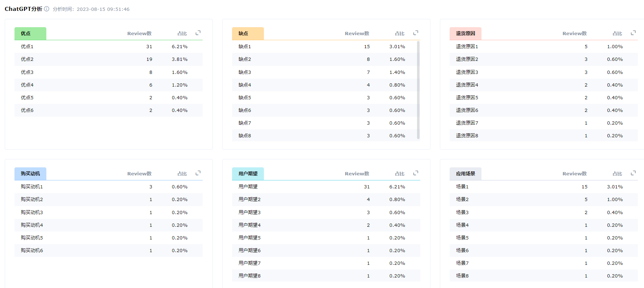
Task: Select the 退货原因3 row
Action: [544, 72]
